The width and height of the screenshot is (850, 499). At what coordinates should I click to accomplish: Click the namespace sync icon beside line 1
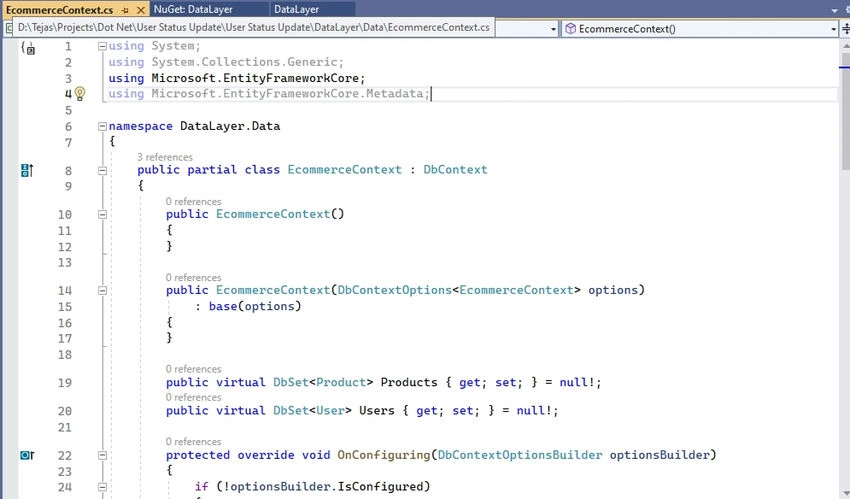pyautogui.click(x=28, y=48)
